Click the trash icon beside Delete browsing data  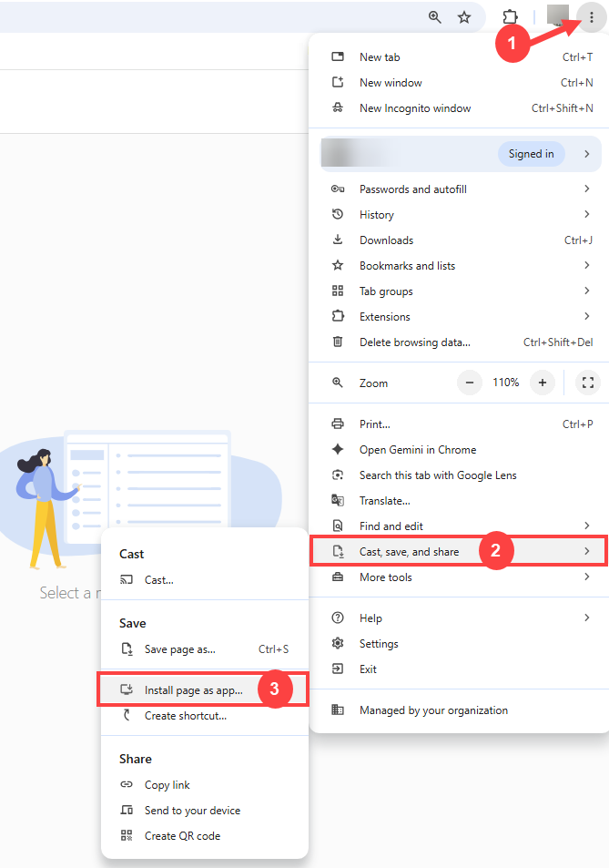coord(338,342)
